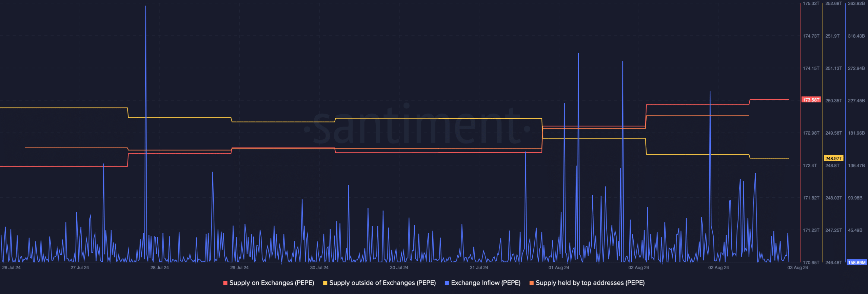Click the 247.25T axis value
Viewport: 868px width, 294px height.
(x=833, y=230)
